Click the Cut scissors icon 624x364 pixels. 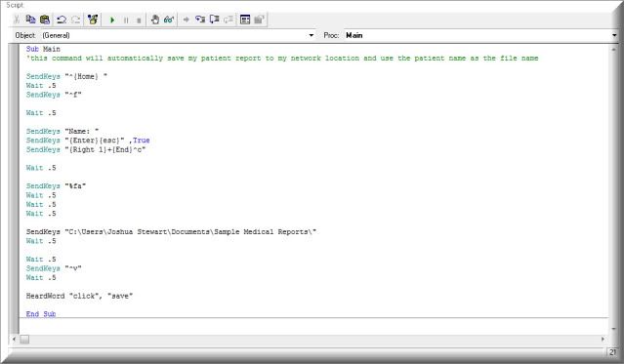17,20
